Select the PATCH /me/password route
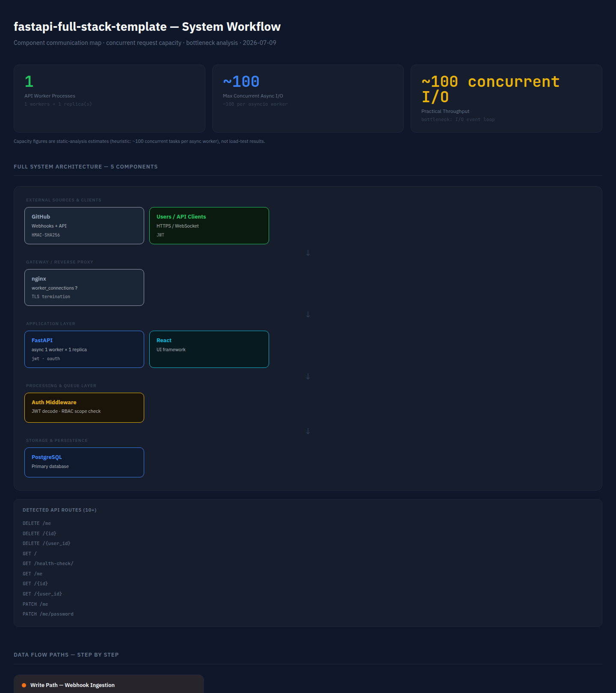 [x=48, y=614]
